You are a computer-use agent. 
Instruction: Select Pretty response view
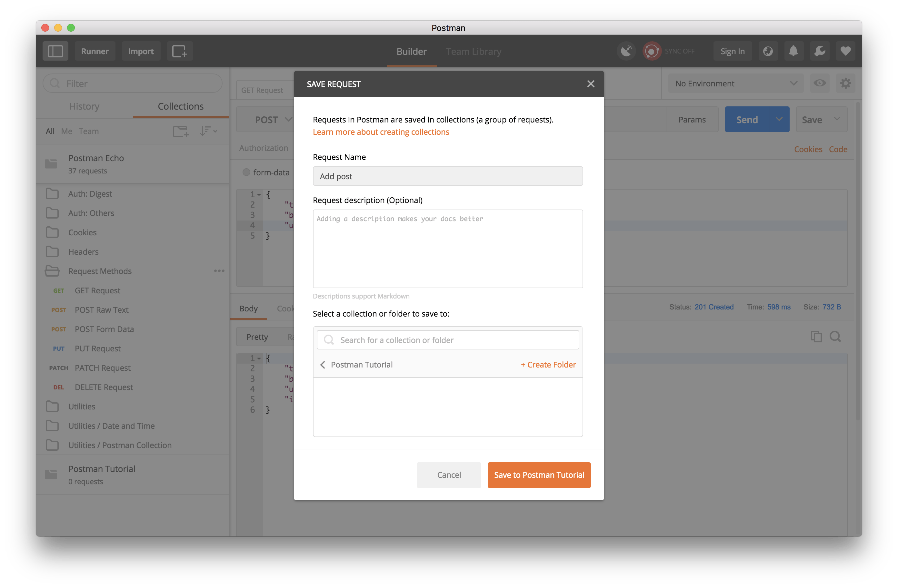pyautogui.click(x=257, y=337)
